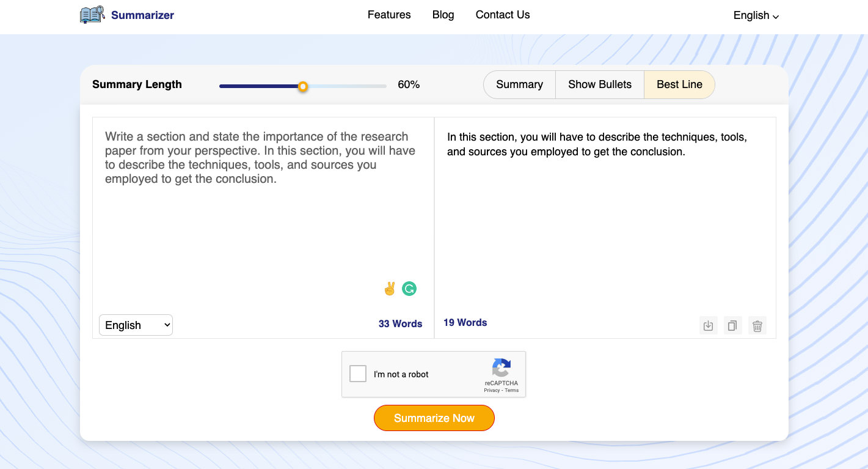Copy the summary to clipboard
The height and width of the screenshot is (469, 868).
[x=733, y=326]
